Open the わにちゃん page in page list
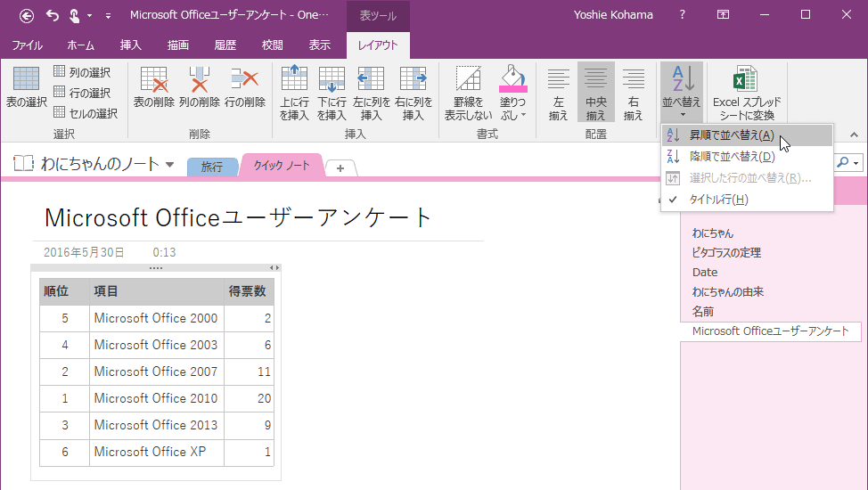The height and width of the screenshot is (490, 868). click(x=713, y=233)
